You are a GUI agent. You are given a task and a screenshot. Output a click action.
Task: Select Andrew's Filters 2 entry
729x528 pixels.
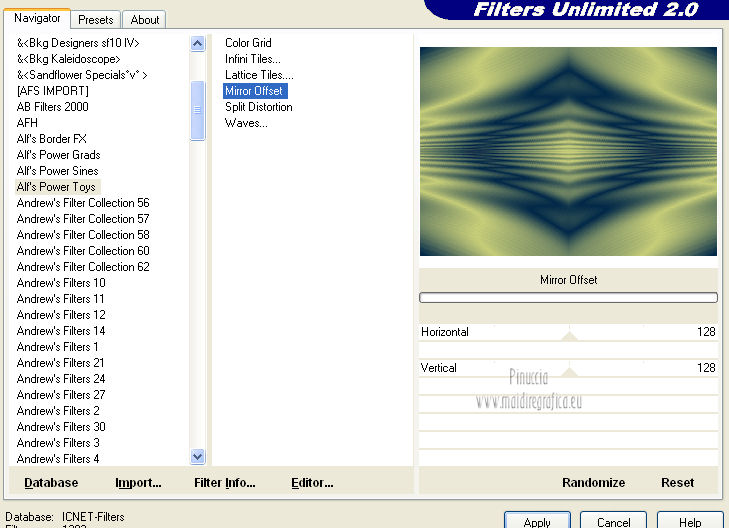(58, 411)
